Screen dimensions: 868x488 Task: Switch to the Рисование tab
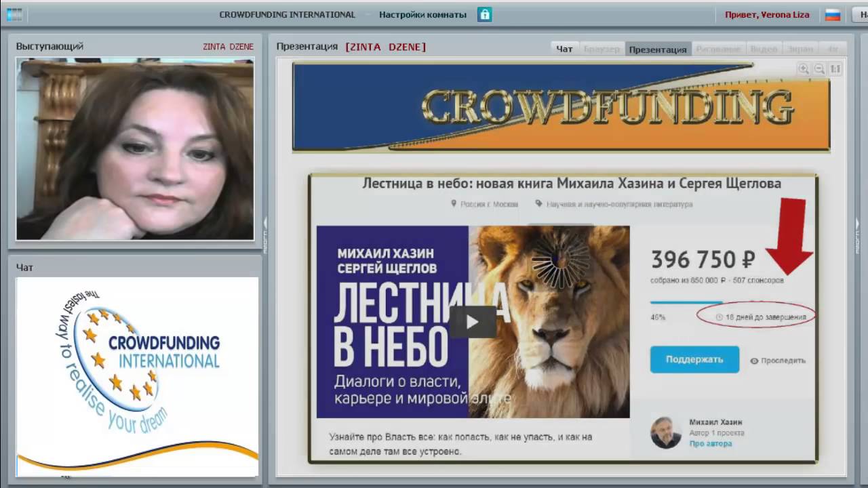pyautogui.click(x=718, y=49)
